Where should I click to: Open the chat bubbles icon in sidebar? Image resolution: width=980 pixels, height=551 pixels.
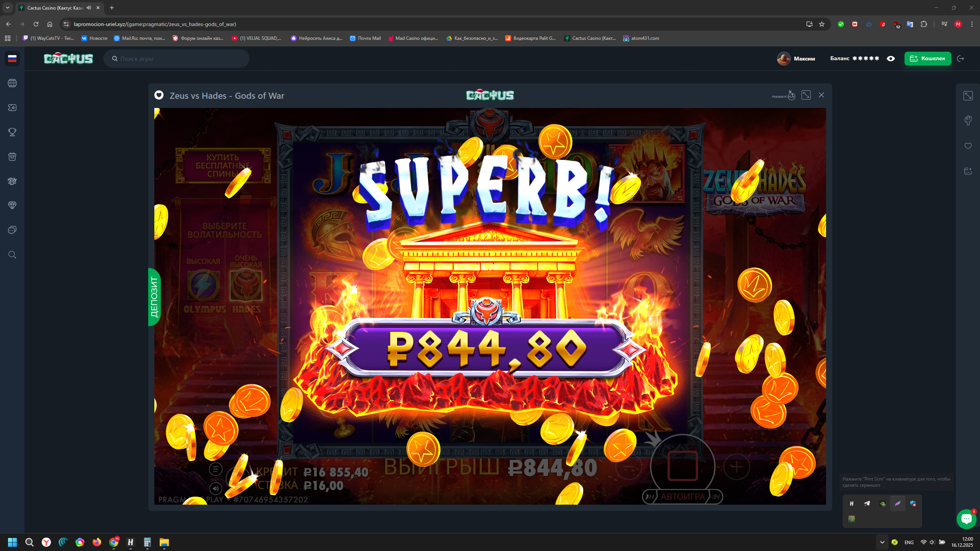point(12,230)
